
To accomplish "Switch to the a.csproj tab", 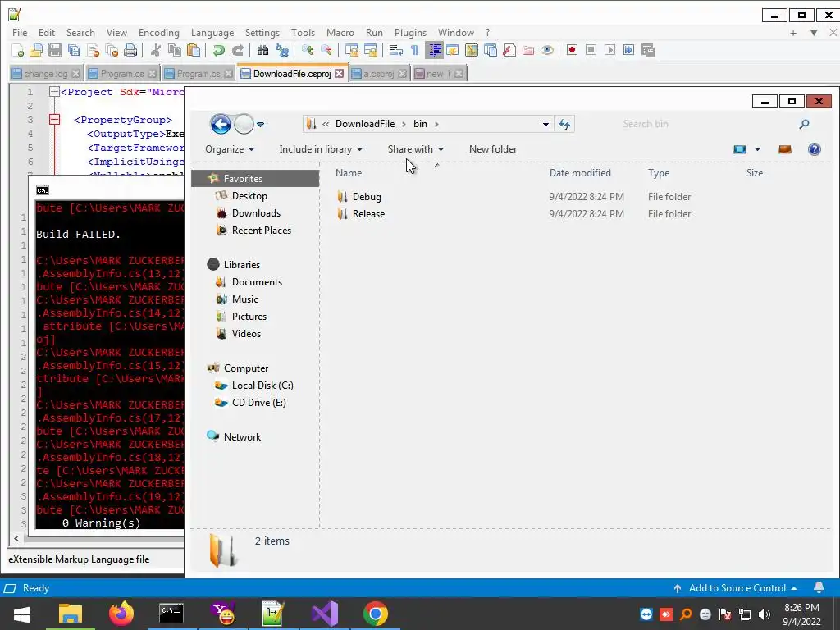I will pos(378,73).
